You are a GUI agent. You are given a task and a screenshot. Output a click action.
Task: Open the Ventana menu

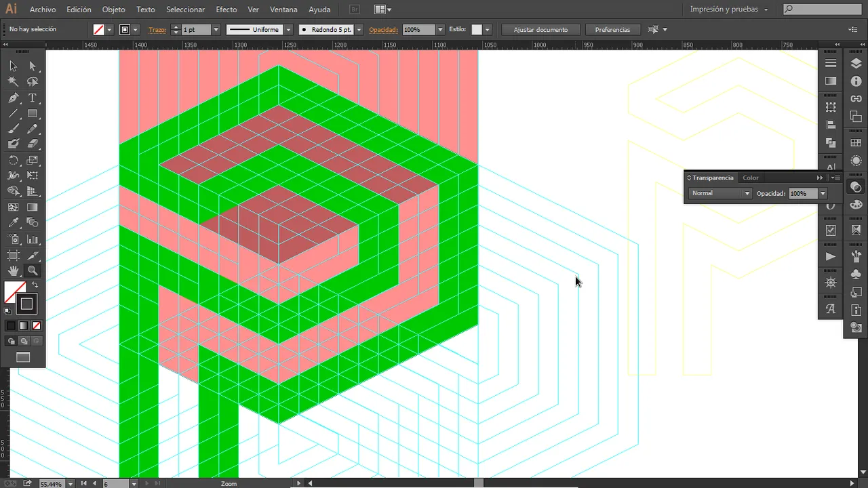point(283,9)
